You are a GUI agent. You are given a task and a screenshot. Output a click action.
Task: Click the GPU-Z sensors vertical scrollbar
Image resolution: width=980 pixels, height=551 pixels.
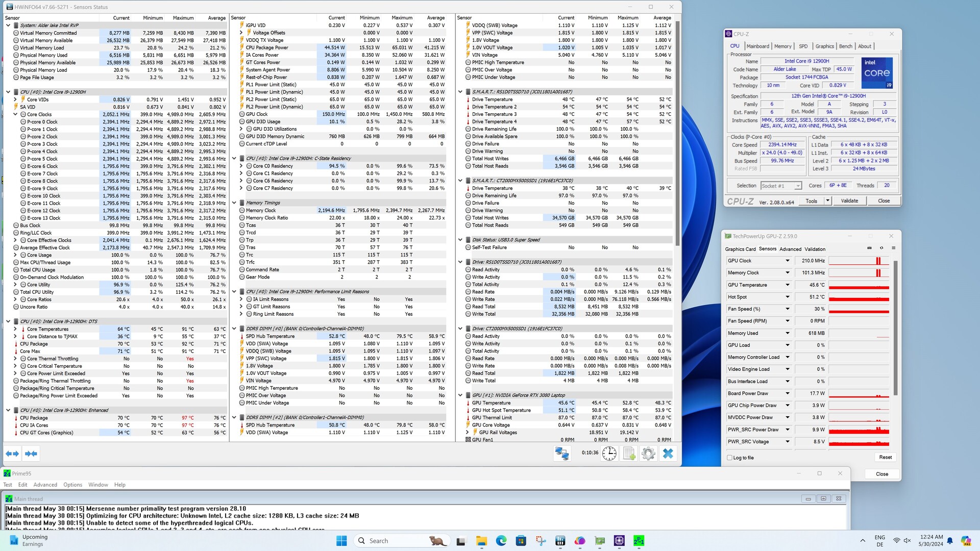point(895,327)
